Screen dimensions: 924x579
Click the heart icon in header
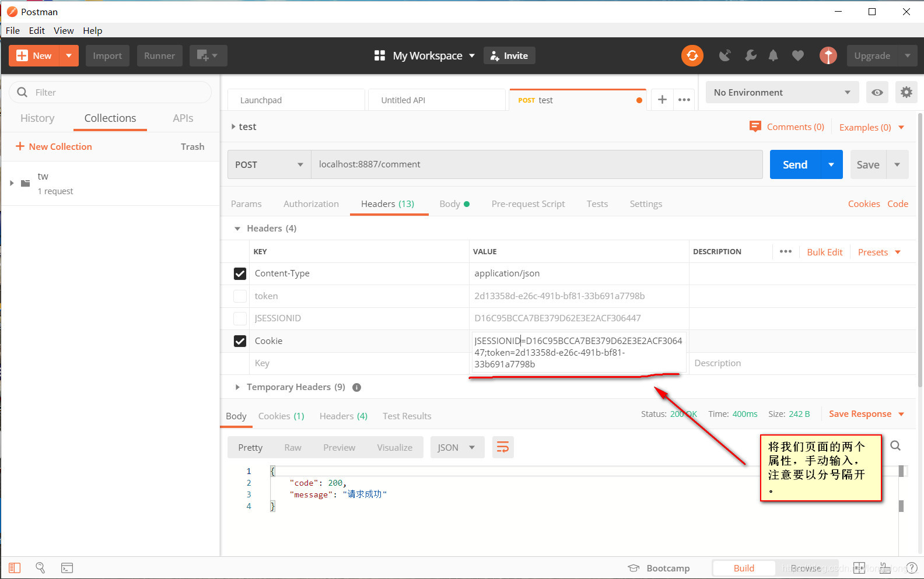(x=797, y=55)
